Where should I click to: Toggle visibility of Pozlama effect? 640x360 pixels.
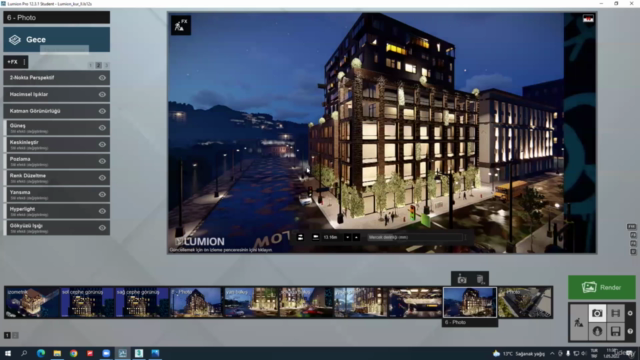(102, 161)
